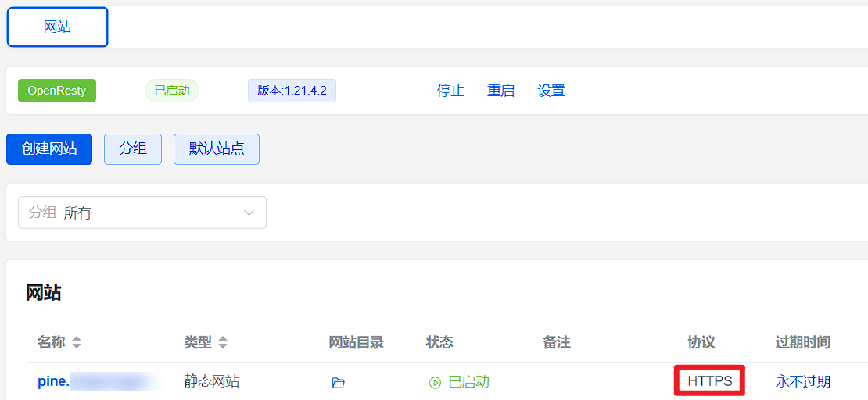Click the 版本:1.21.4.2 version tag
The height and width of the screenshot is (400, 868).
tap(292, 91)
